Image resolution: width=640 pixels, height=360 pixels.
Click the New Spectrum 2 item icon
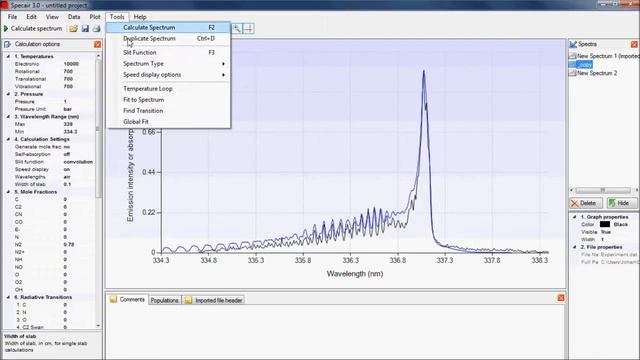[572, 73]
